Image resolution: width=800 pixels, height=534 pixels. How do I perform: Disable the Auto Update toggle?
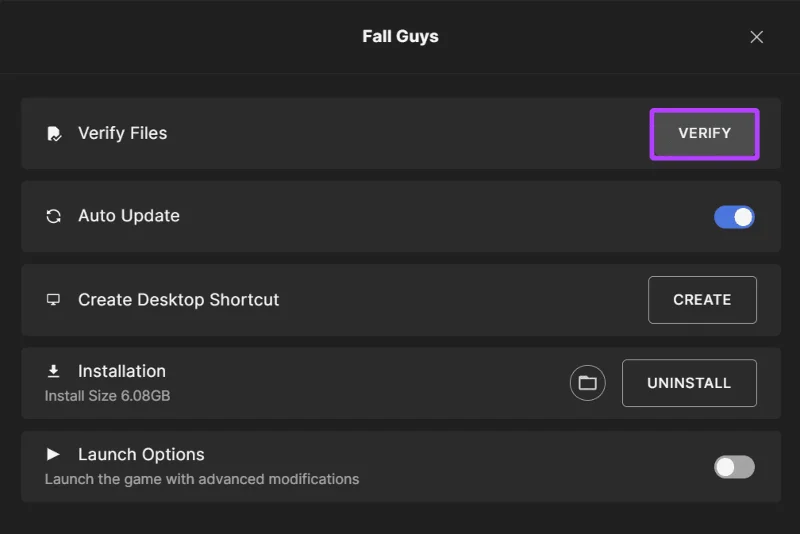(734, 217)
